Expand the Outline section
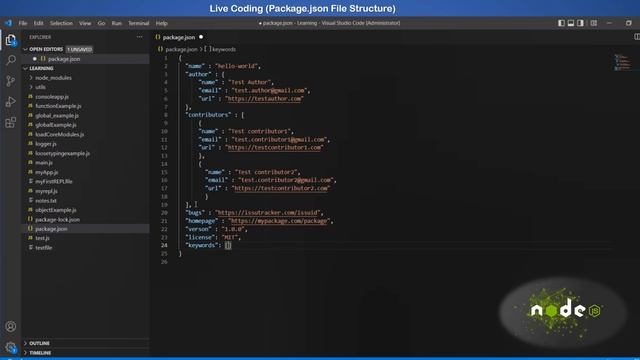 pyautogui.click(x=40, y=343)
